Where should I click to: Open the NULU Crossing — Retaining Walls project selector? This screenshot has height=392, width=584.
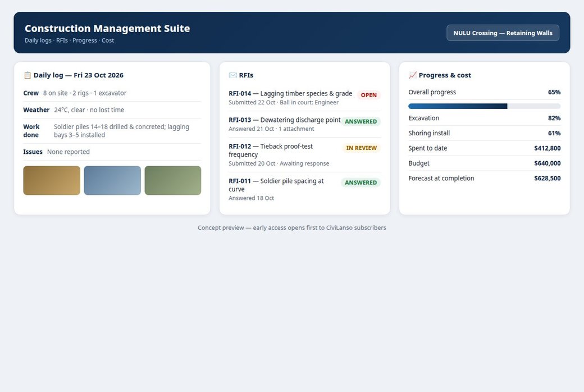(x=503, y=33)
